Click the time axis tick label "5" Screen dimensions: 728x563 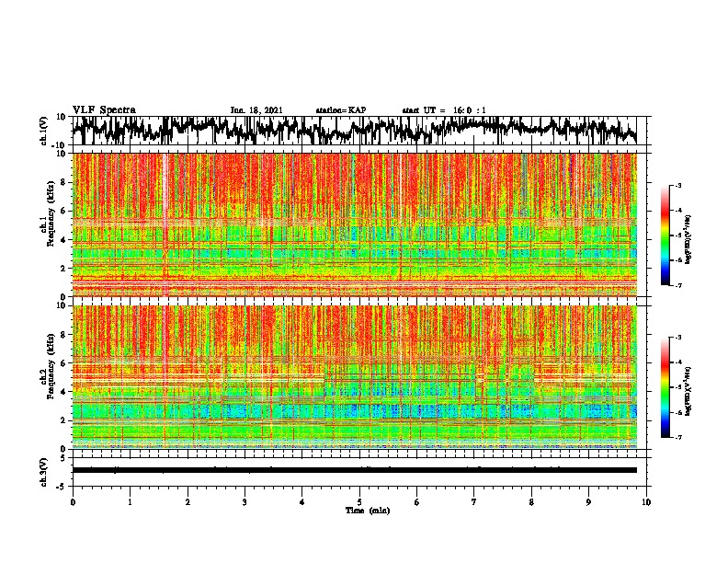click(x=359, y=502)
